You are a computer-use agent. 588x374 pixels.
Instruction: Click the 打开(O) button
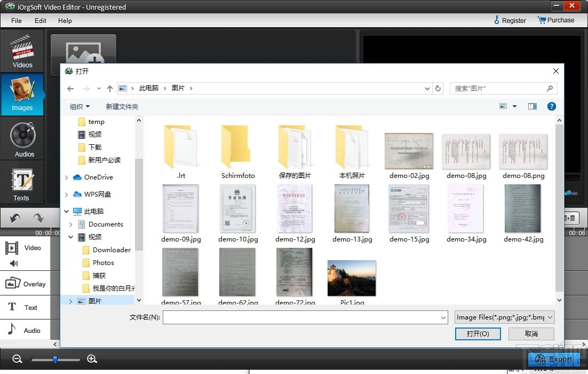coord(478,333)
